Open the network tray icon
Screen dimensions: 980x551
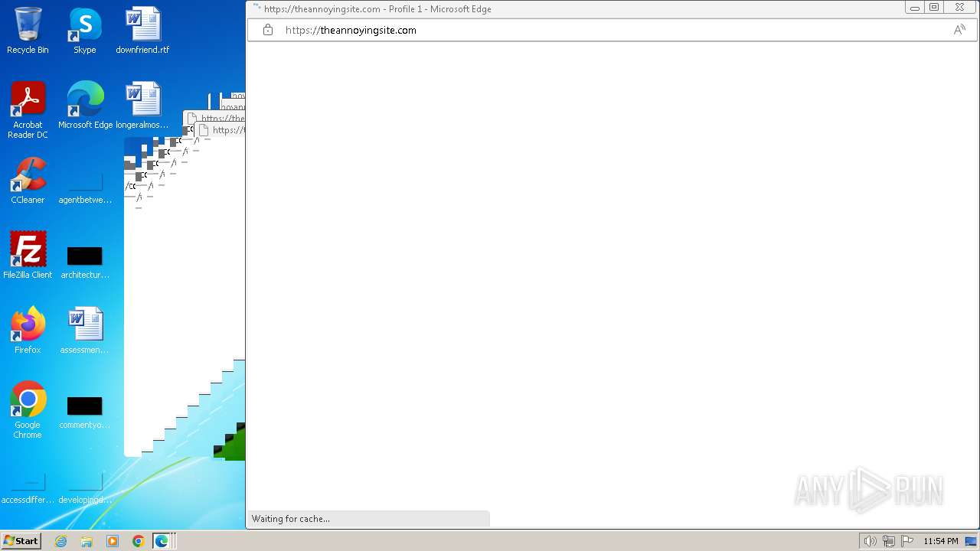(889, 541)
